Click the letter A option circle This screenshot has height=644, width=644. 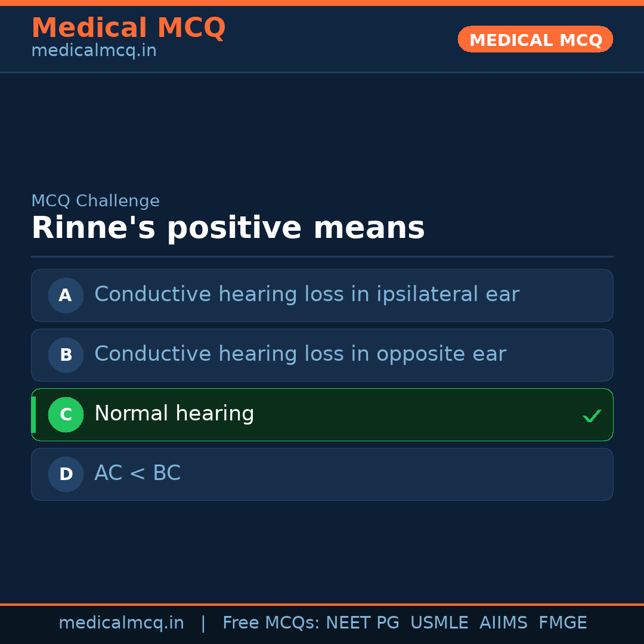[66, 295]
